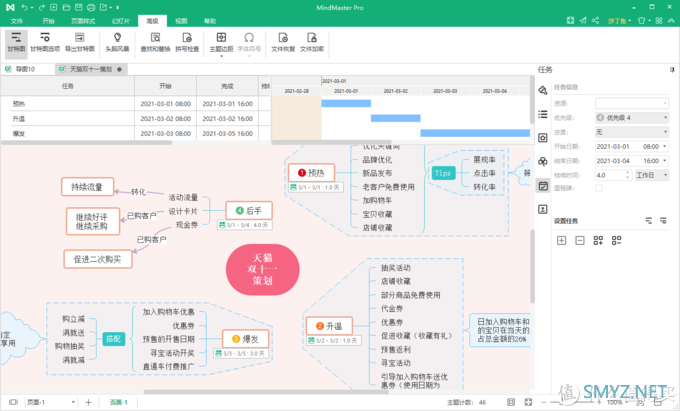Click the 搭配 teal node

[x=114, y=339]
